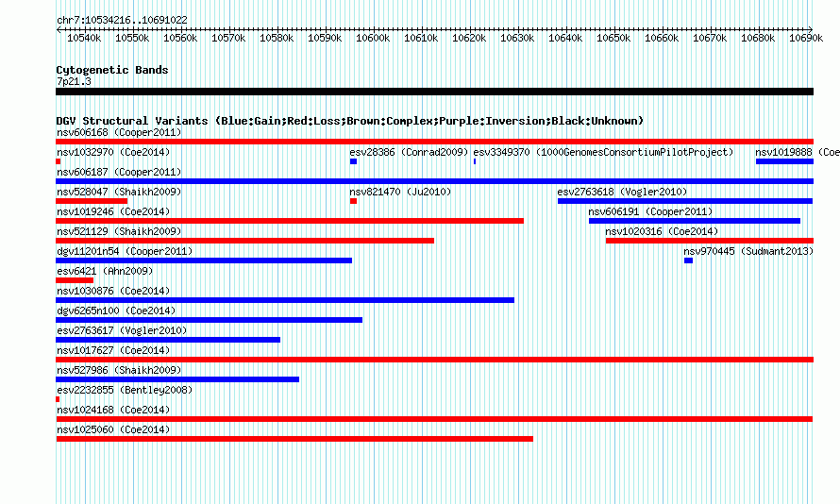Click the nsv1030876 (Coe2014) label
The image size is (840, 504).
tap(113, 291)
